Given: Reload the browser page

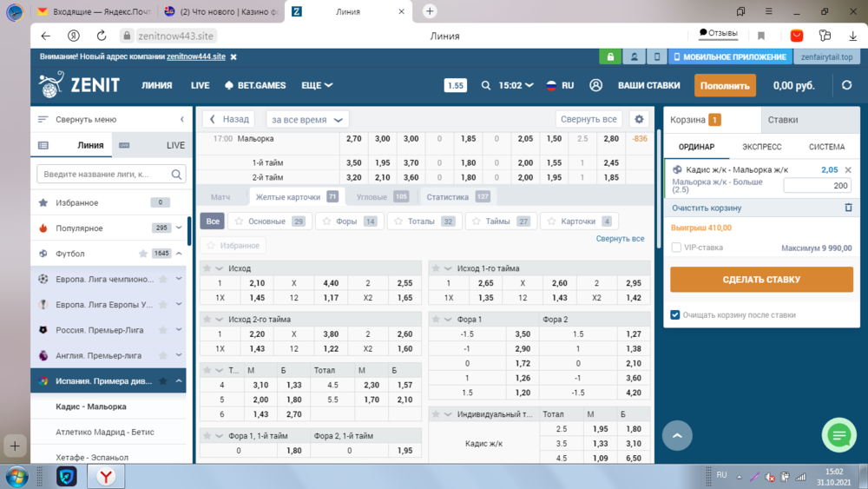Looking at the screenshot, I should click(x=102, y=36).
